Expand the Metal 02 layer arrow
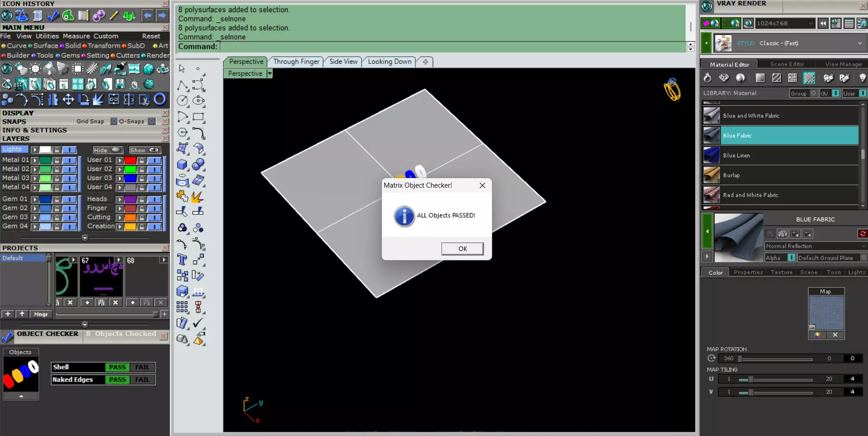This screenshot has height=436, width=868. [34, 169]
